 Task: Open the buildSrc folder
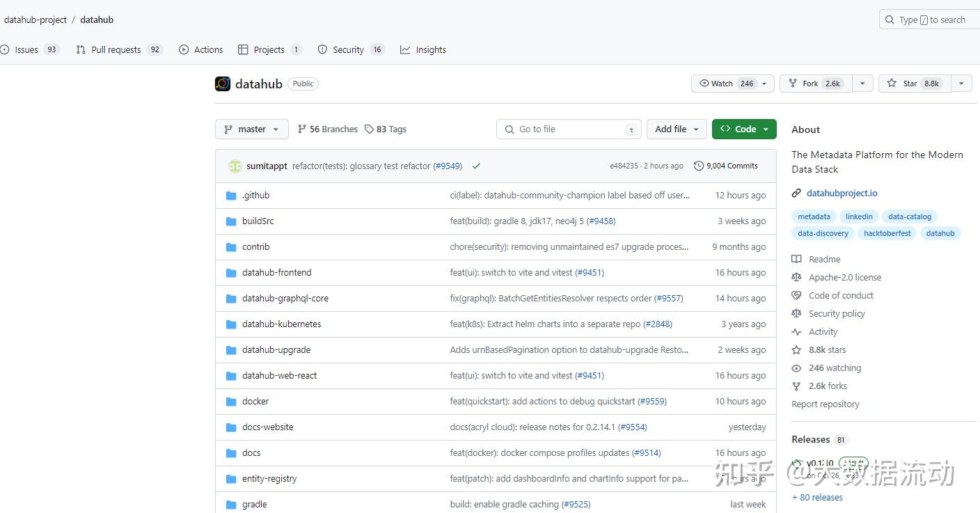pyautogui.click(x=258, y=221)
